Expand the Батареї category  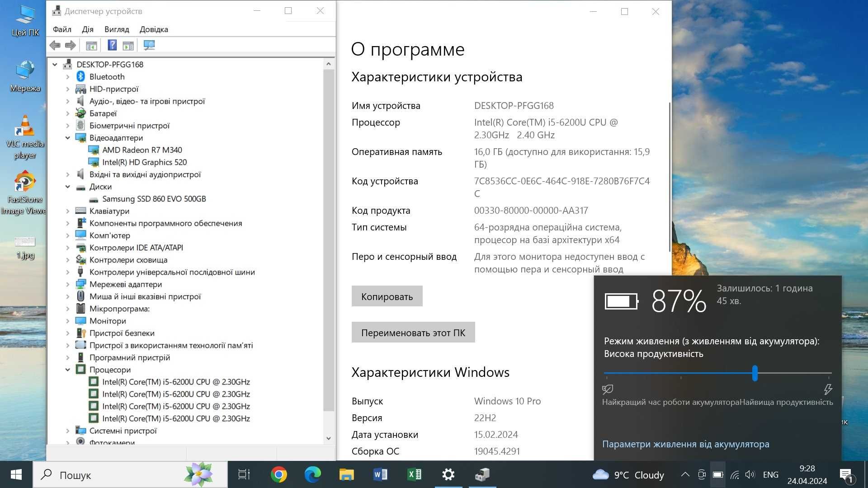pyautogui.click(x=68, y=113)
